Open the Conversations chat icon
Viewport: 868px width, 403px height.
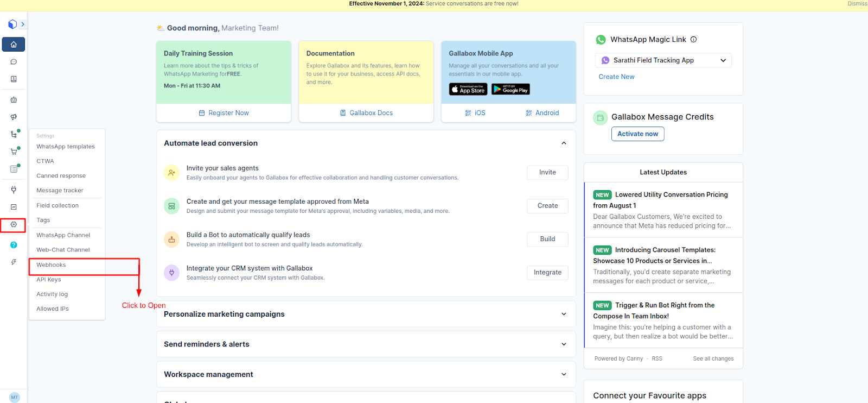pyautogui.click(x=14, y=62)
